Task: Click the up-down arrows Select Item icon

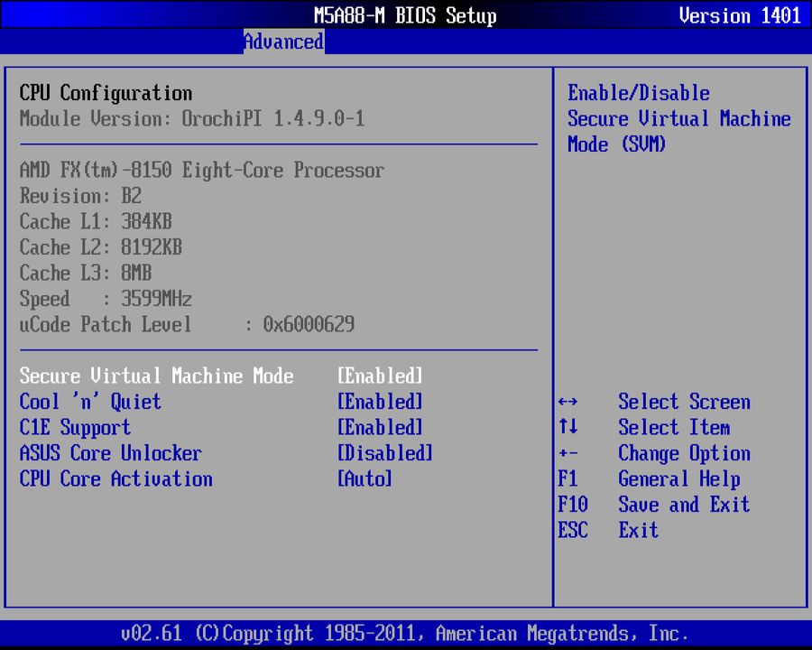Action: coord(568,427)
